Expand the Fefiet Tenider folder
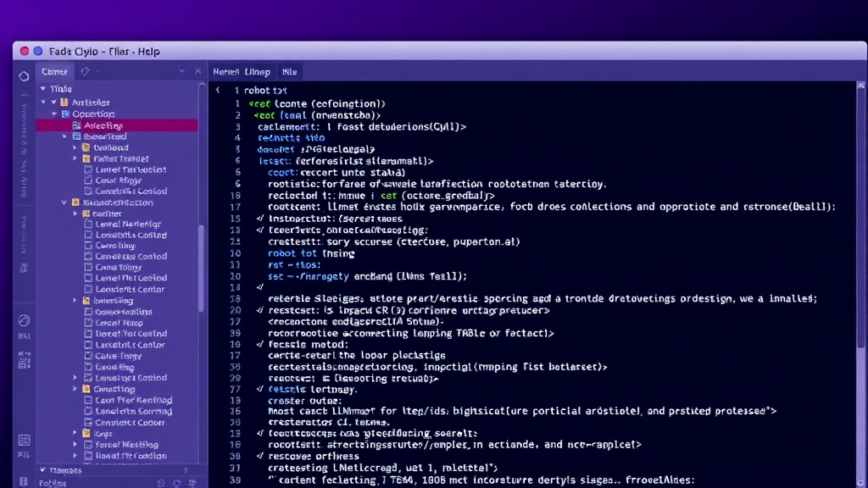 (75, 158)
